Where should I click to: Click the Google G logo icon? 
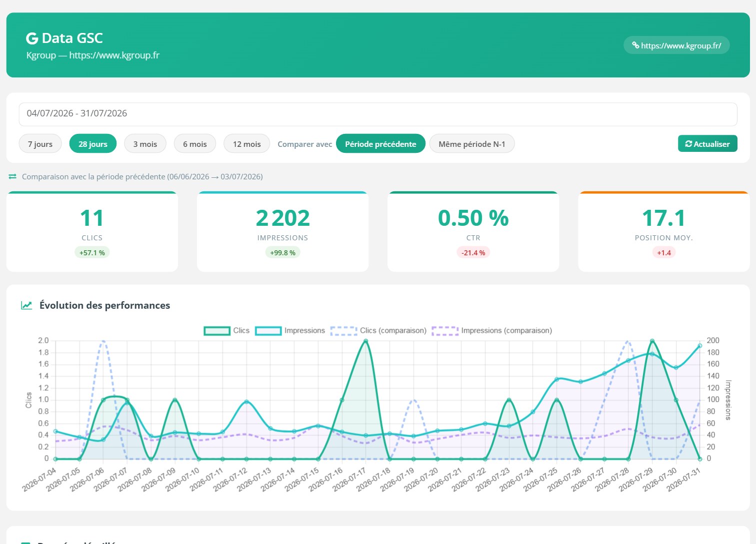point(32,38)
